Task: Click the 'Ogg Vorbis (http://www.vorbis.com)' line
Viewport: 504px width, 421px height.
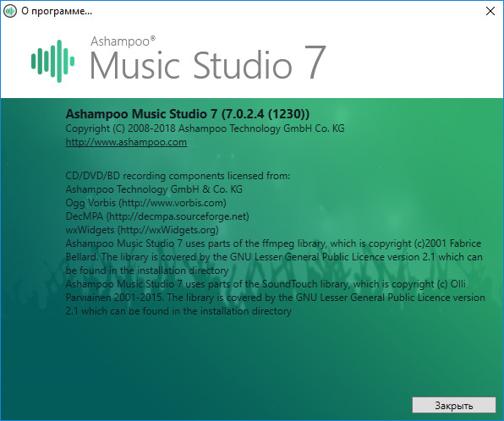Action: pyautogui.click(x=146, y=203)
